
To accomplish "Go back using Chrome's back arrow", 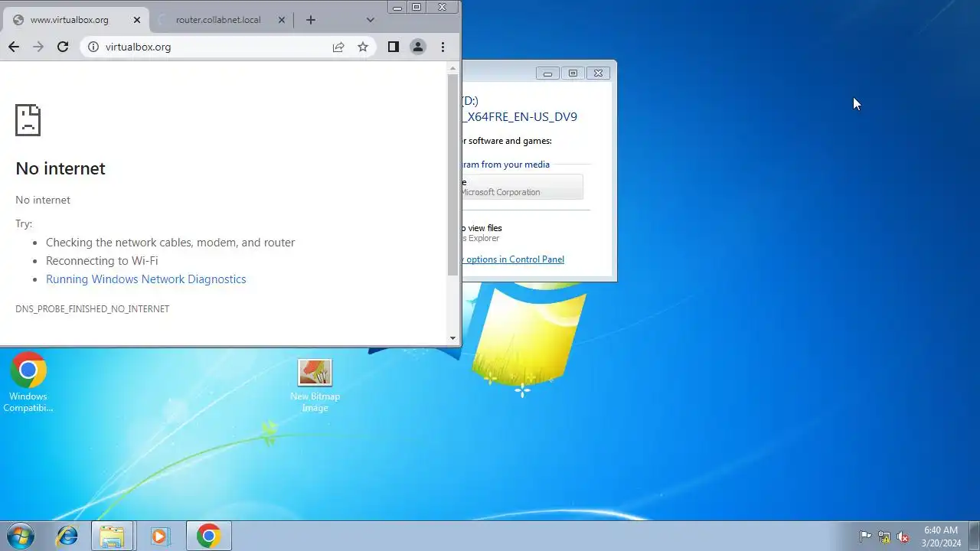I will (x=14, y=47).
